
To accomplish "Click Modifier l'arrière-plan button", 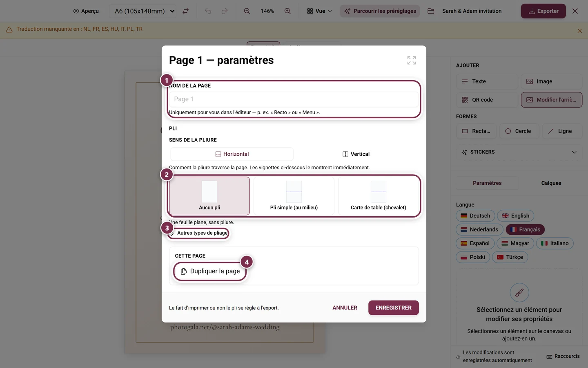I will pos(552,100).
